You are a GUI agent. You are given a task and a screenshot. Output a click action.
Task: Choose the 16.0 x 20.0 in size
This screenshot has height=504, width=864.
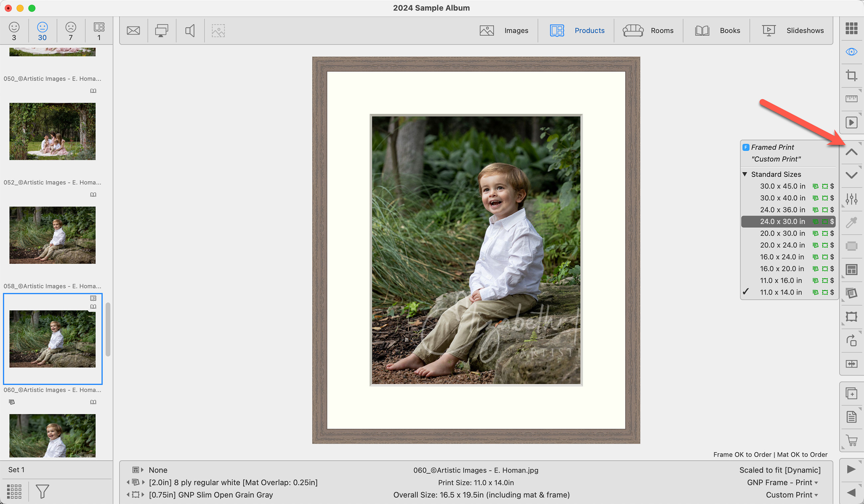point(782,269)
